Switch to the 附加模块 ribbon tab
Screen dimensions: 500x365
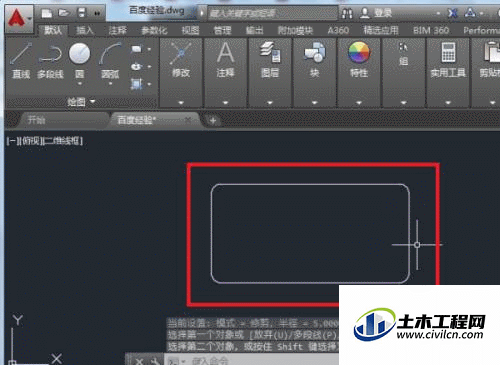(295, 31)
